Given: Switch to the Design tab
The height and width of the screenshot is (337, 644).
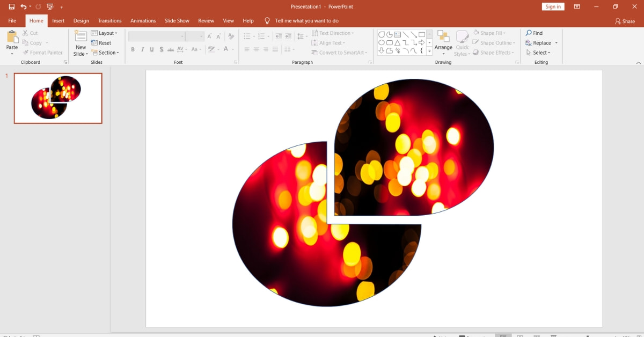Looking at the screenshot, I should [81, 20].
